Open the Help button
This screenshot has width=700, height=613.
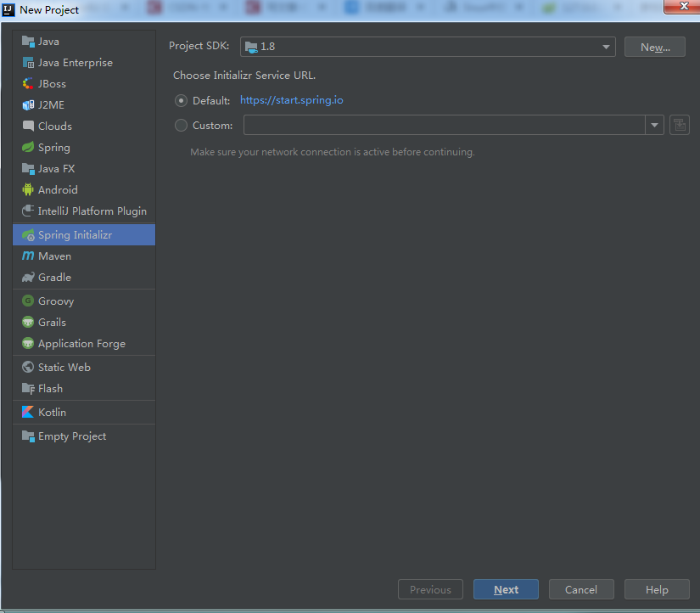pos(657,590)
